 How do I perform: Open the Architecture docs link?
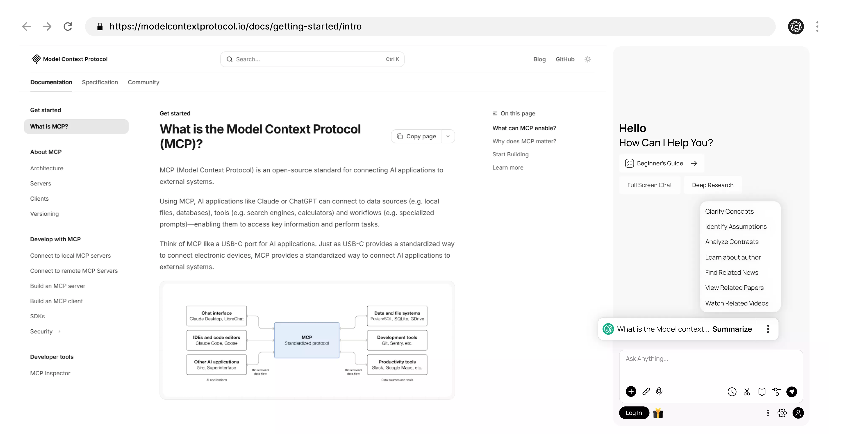46,168
